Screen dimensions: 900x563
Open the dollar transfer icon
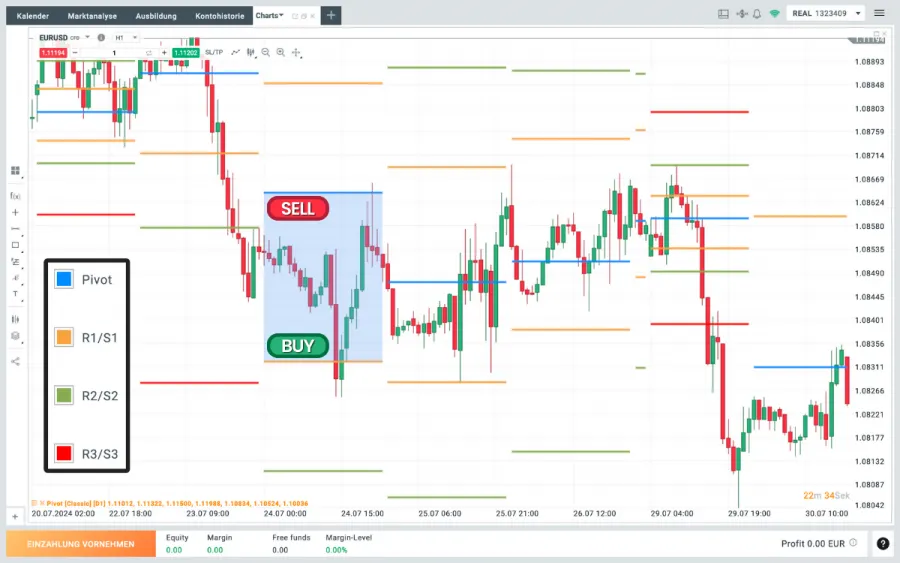click(742, 14)
